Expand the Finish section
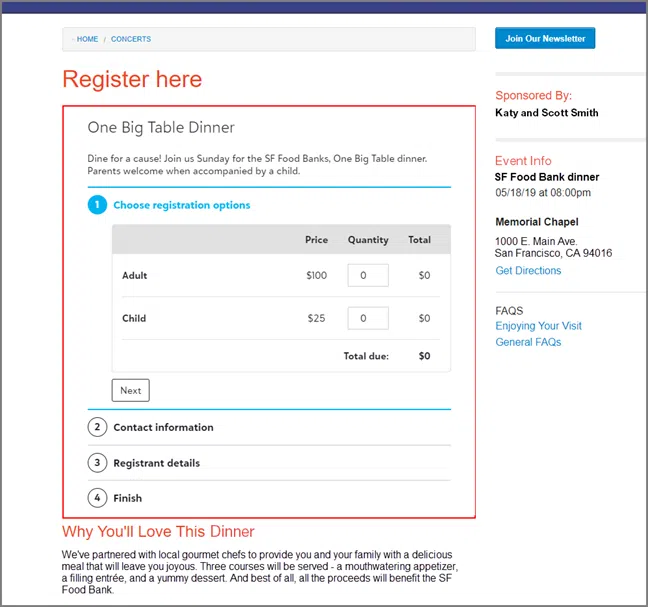648x607 pixels. pos(127,498)
